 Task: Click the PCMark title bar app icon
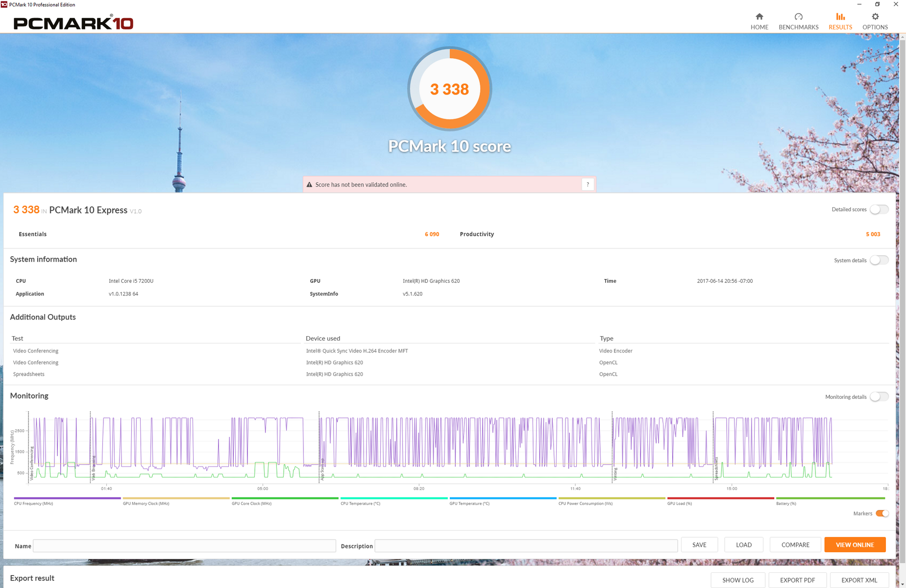(x=4, y=4)
